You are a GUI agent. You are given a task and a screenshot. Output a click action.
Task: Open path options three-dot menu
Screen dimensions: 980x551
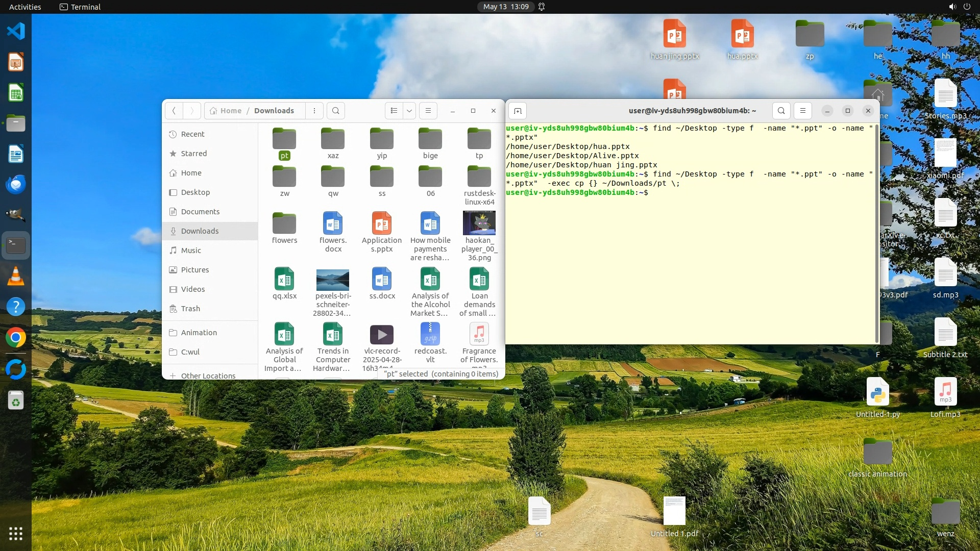pyautogui.click(x=314, y=111)
